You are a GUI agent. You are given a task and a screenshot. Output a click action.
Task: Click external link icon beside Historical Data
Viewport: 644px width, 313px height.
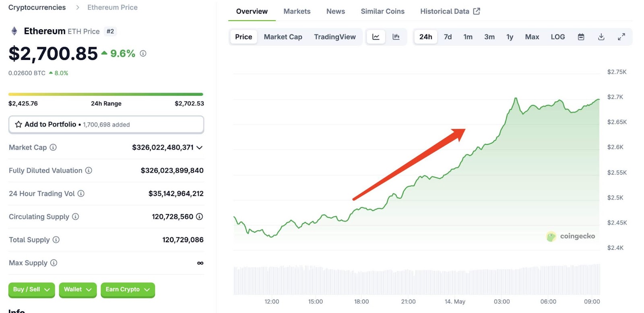click(x=477, y=11)
